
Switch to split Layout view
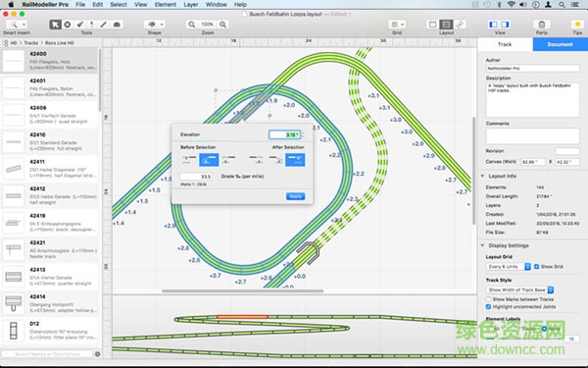coord(446,25)
